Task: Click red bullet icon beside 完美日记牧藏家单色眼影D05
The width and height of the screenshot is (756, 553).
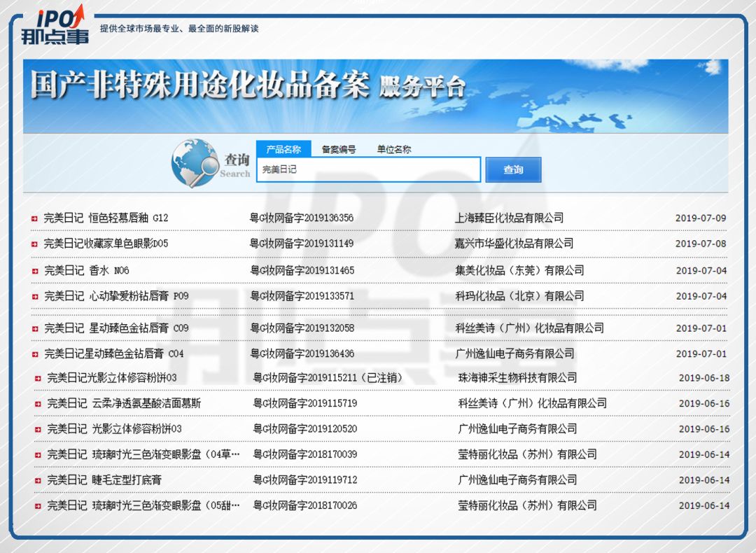Action: click(x=34, y=244)
